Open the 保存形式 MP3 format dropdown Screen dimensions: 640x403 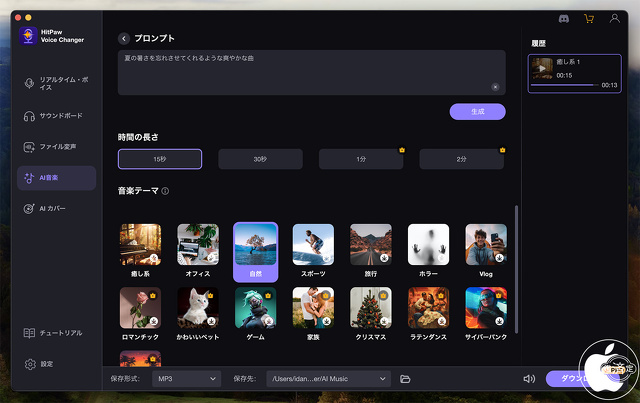[187, 379]
